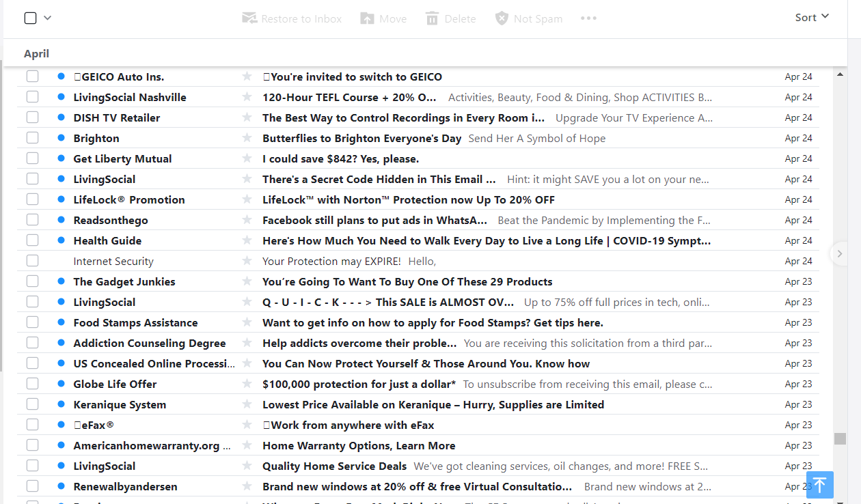Open the 'You're invited to switch to GEICO' email
The image size is (861, 504).
[x=353, y=76]
